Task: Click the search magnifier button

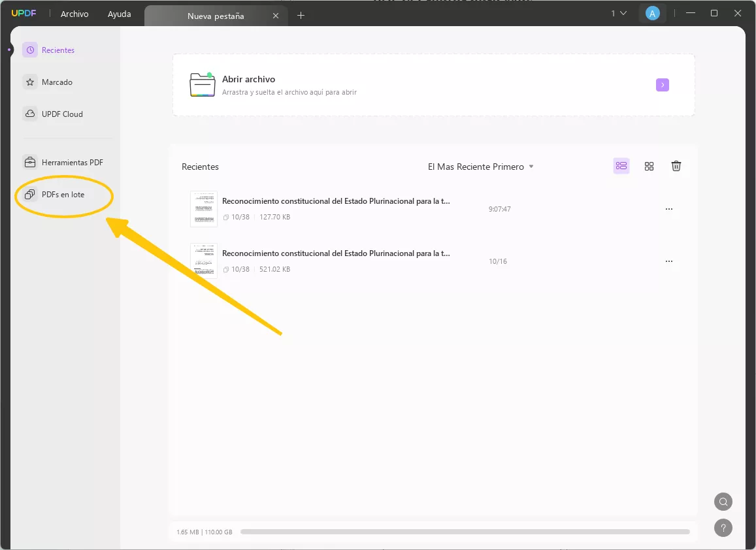Action: (x=723, y=501)
